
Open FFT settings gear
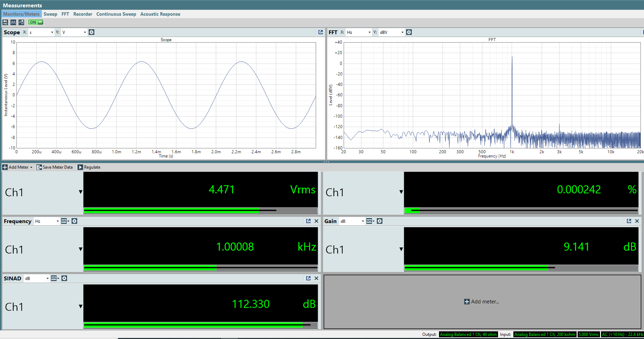[x=409, y=32]
